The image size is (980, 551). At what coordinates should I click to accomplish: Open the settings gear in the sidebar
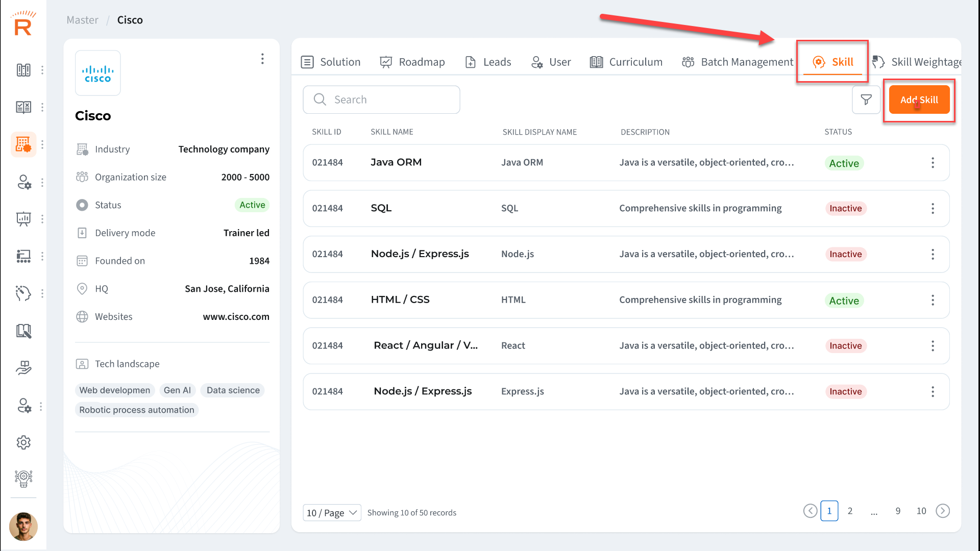coord(23,442)
